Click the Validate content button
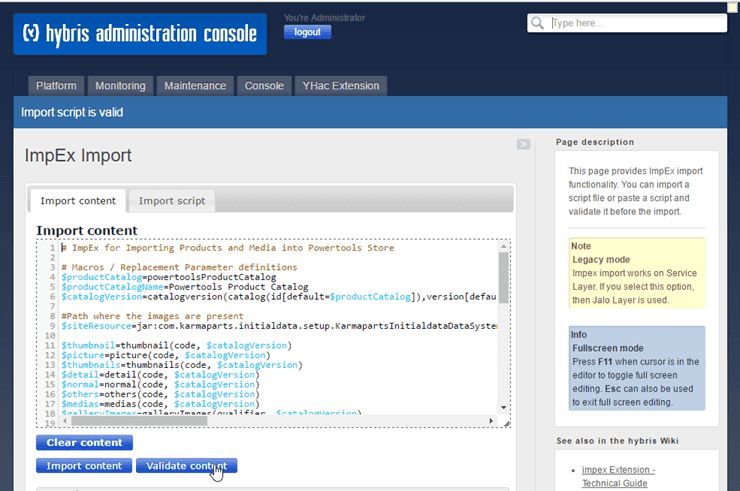740x491 pixels. point(186,466)
